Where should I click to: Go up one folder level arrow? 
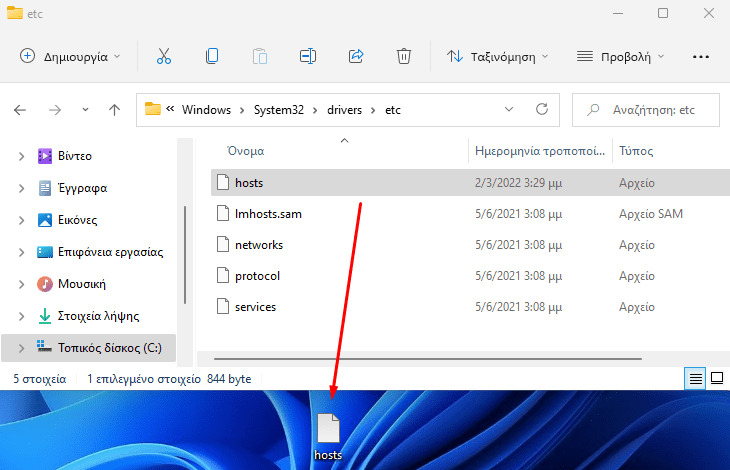coord(115,110)
